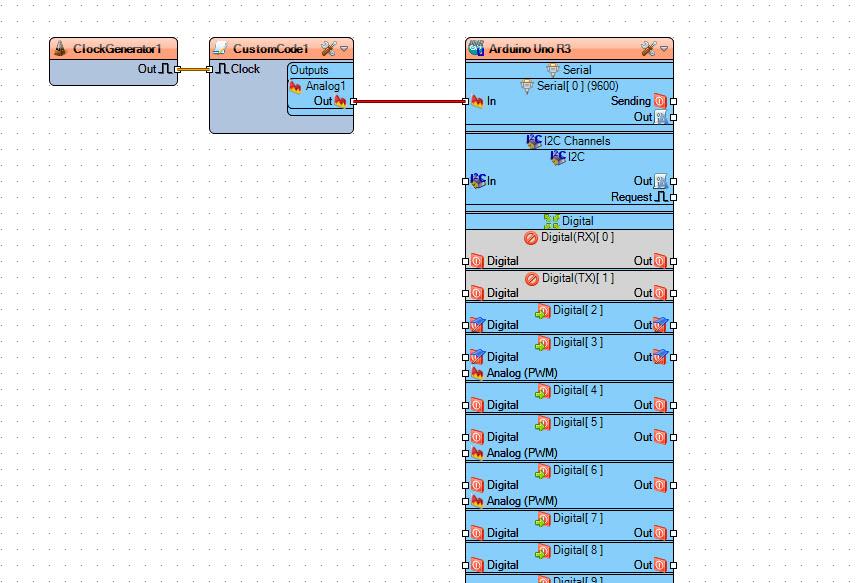Select the Serial Out pin connector
The height and width of the screenshot is (583, 860).
click(x=674, y=117)
